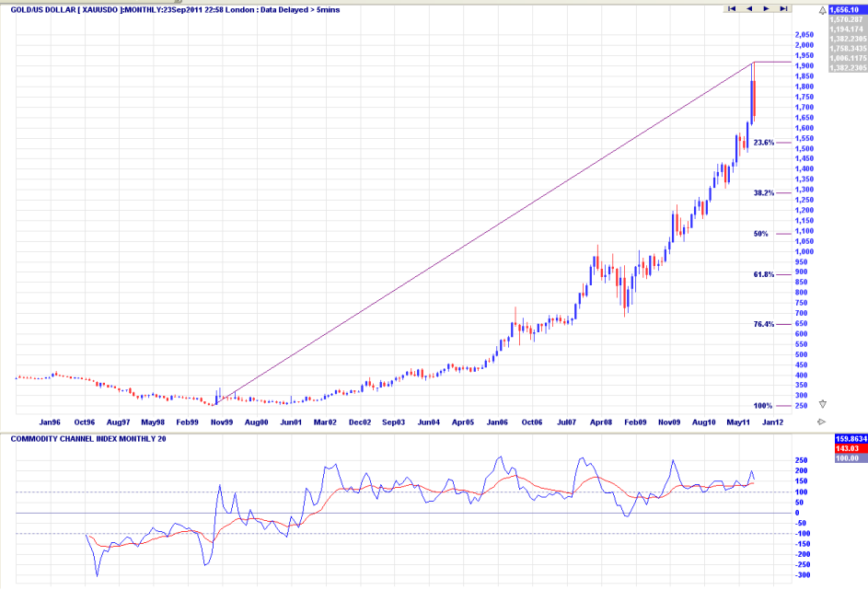Click the 1,194.174 value box
The width and height of the screenshot is (868, 590).
848,29
